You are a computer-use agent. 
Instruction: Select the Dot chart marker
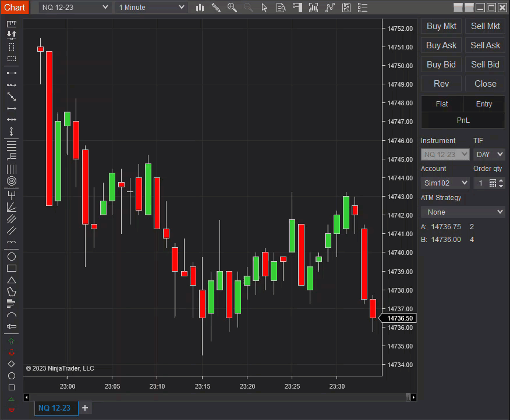click(x=12, y=376)
